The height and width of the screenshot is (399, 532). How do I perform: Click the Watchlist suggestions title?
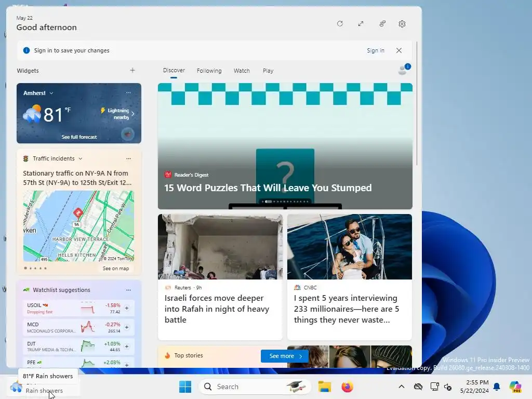point(61,290)
